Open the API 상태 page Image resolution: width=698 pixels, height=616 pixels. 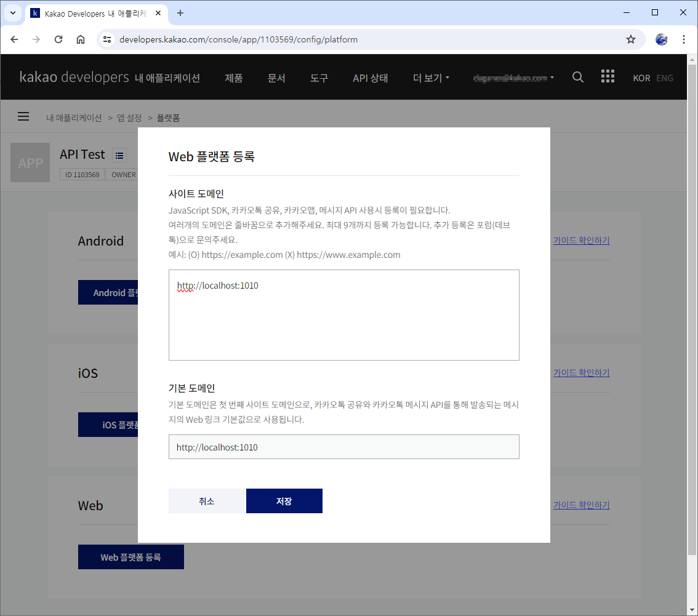[x=371, y=78]
